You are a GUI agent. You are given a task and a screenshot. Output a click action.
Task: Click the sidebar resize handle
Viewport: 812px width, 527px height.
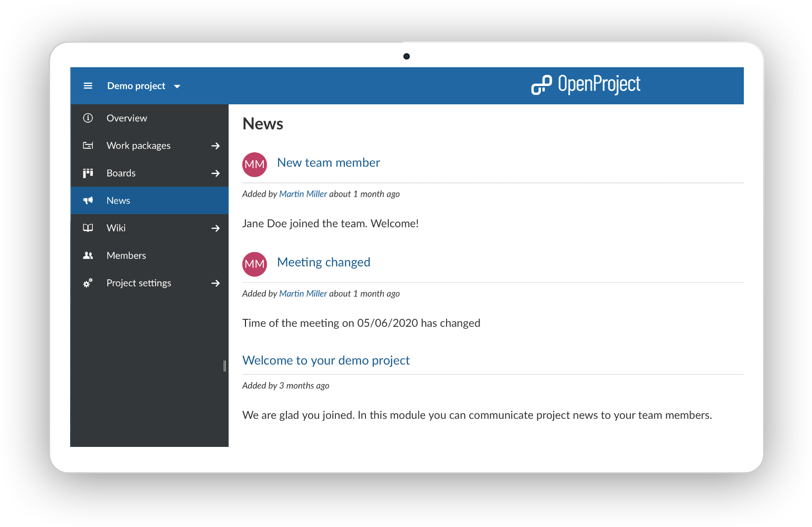coord(225,366)
